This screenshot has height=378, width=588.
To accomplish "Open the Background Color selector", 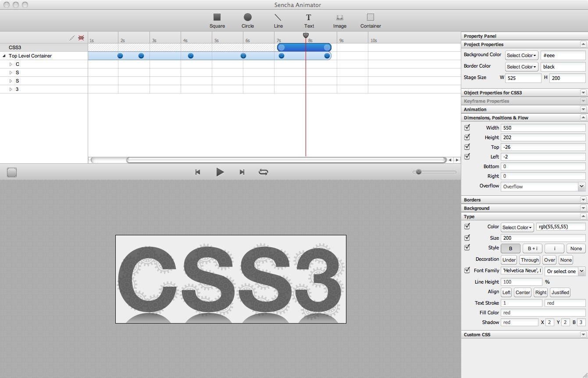I will [x=521, y=55].
